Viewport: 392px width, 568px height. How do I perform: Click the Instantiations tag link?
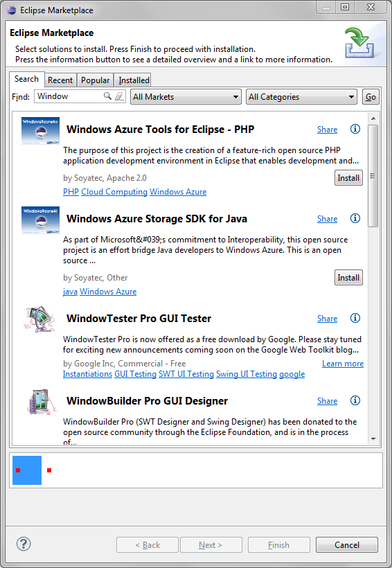point(87,374)
